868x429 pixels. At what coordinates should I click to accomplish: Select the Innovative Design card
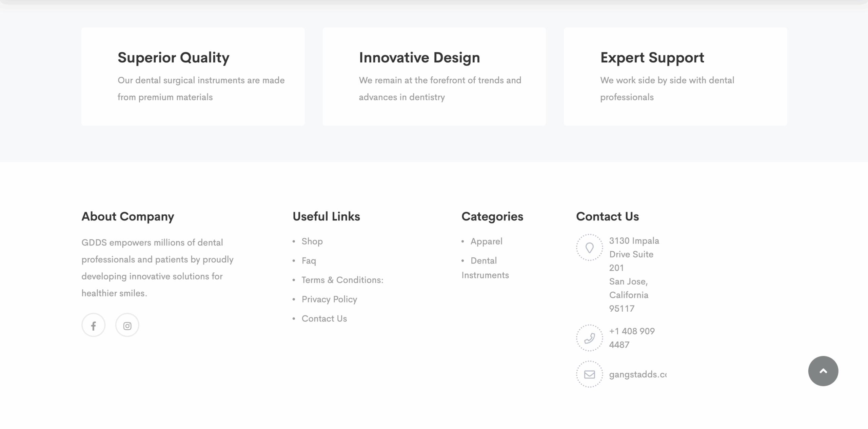tap(434, 77)
